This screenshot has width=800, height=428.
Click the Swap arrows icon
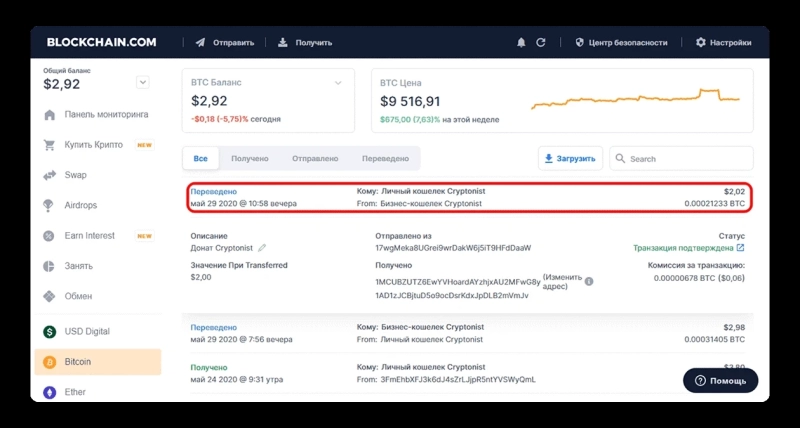49,175
